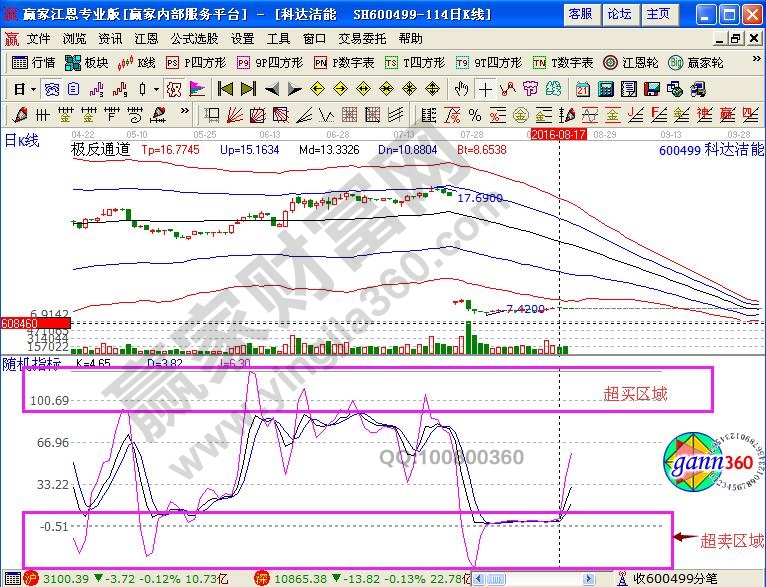Open the 板块 sector view
Image resolution: width=766 pixels, height=587 pixels.
point(87,62)
